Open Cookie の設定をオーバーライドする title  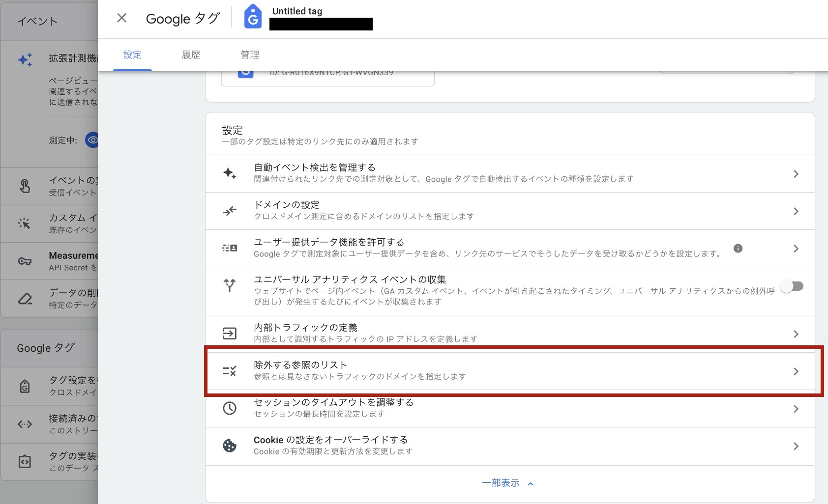(x=331, y=440)
